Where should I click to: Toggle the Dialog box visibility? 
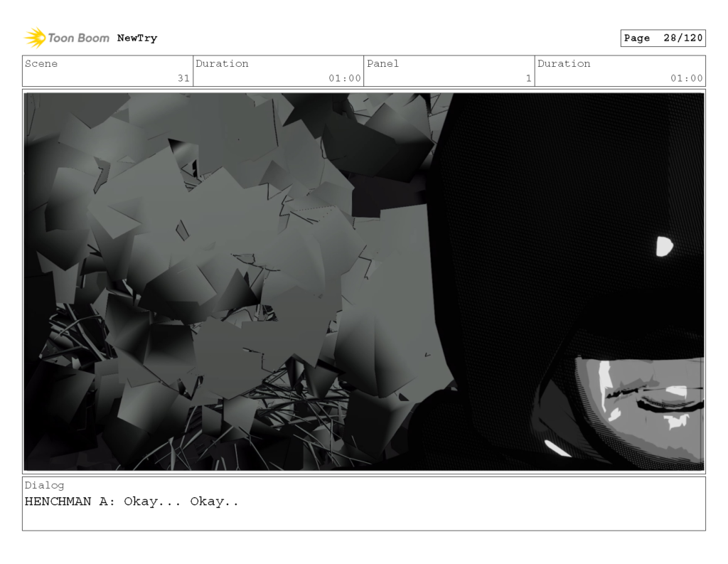tap(364, 505)
